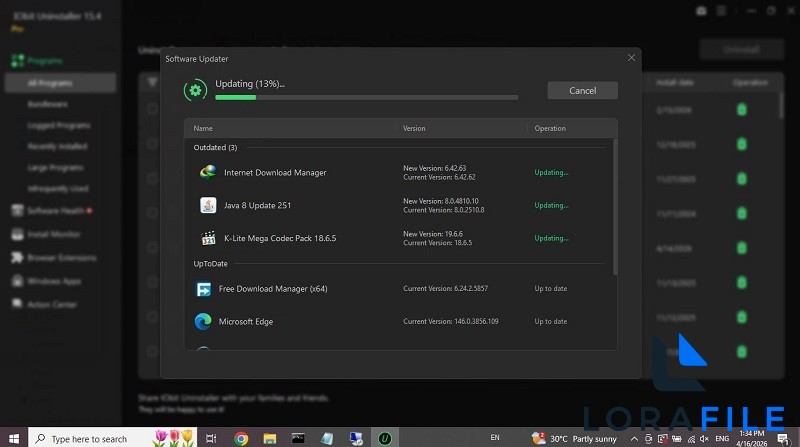The height and width of the screenshot is (447, 800).
Task: Click the green updating progress bar
Action: [366, 97]
